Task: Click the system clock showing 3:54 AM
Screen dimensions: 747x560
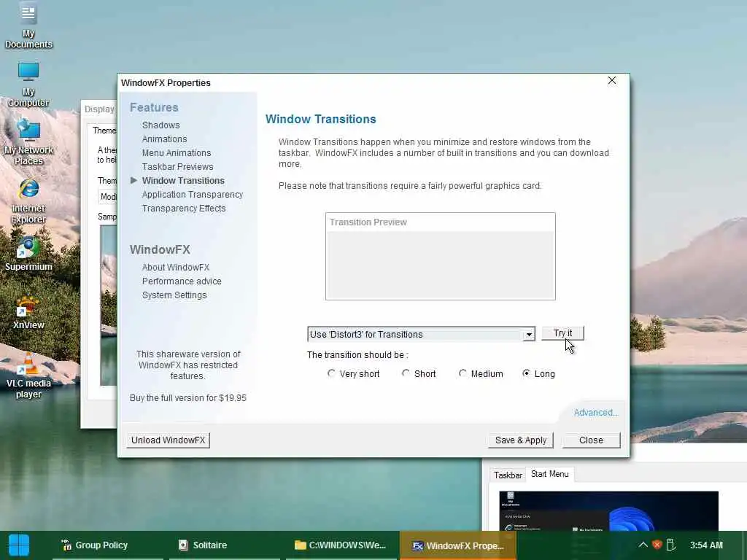Action: (x=706, y=545)
